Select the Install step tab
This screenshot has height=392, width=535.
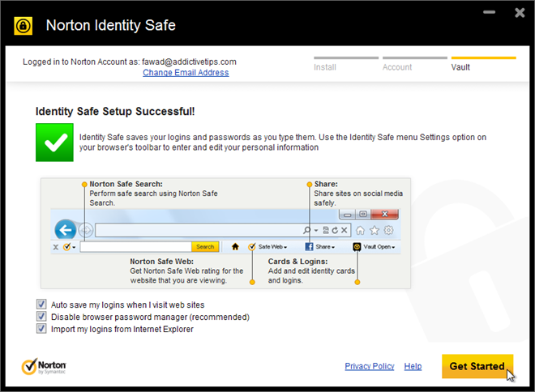pyautogui.click(x=346, y=64)
